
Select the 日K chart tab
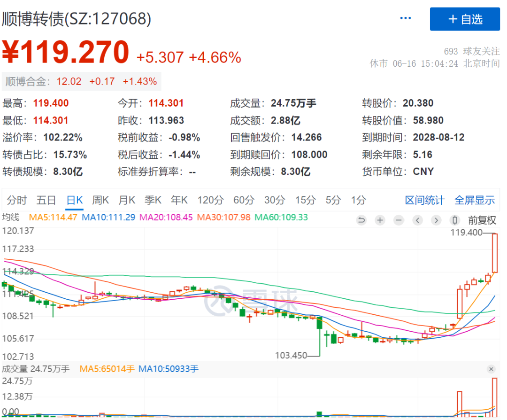coord(75,200)
